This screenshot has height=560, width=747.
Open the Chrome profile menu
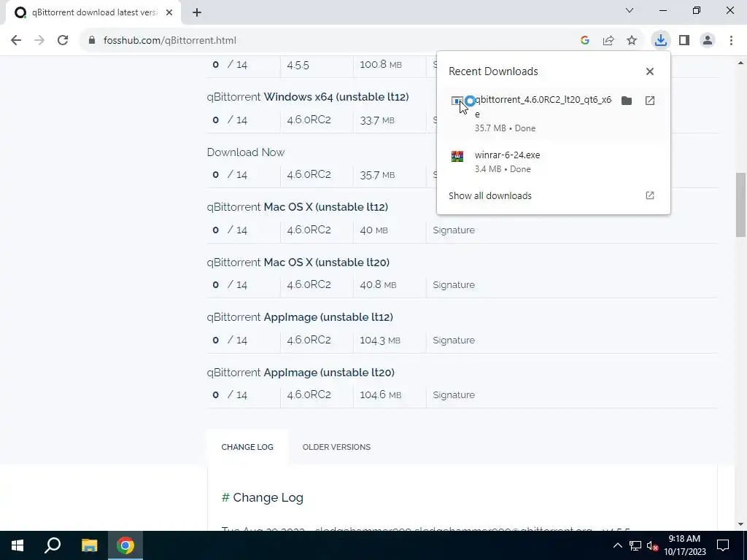(x=708, y=41)
